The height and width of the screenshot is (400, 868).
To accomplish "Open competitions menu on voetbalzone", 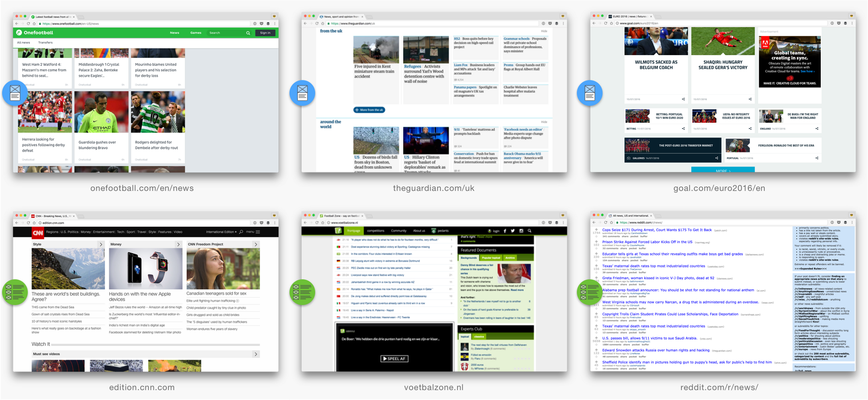I will (375, 231).
